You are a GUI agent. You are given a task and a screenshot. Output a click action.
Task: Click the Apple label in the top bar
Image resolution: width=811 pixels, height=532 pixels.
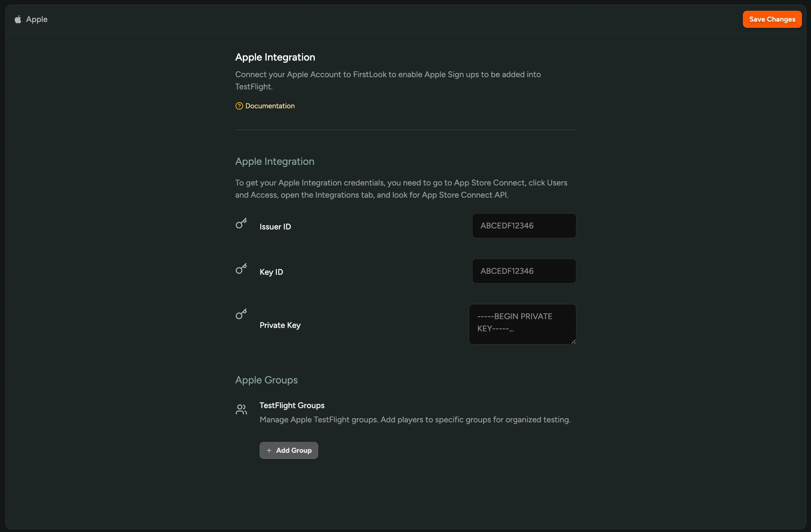pos(37,19)
